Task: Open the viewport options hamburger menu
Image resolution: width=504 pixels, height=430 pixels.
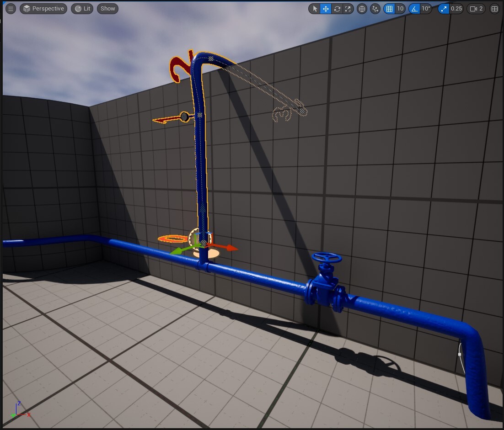Action: (x=10, y=8)
